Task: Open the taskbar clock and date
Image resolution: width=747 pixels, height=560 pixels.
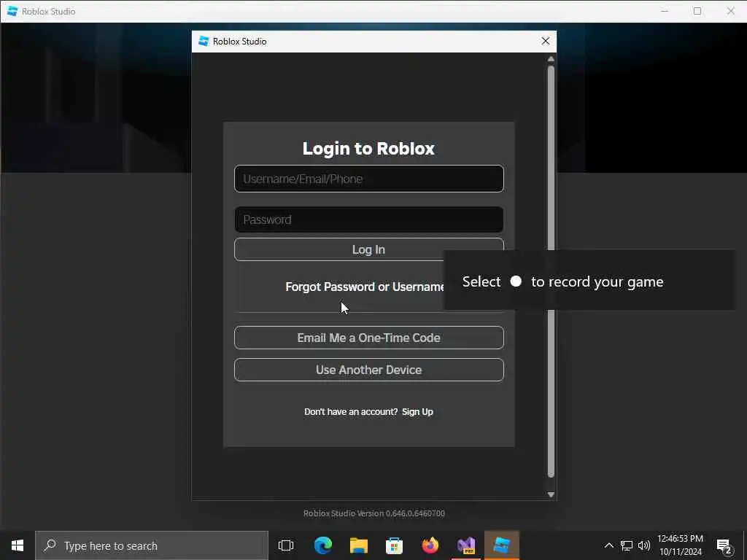Action: pyautogui.click(x=681, y=545)
